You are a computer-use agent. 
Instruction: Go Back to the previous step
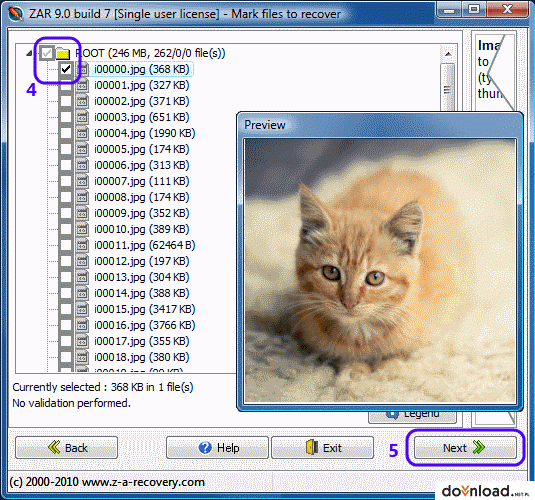pos(67,447)
